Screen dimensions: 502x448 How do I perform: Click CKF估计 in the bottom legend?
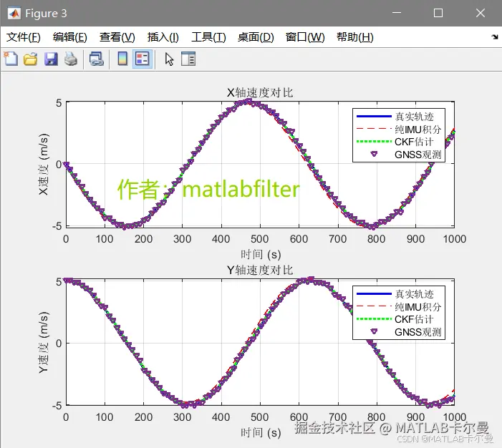[414, 319]
